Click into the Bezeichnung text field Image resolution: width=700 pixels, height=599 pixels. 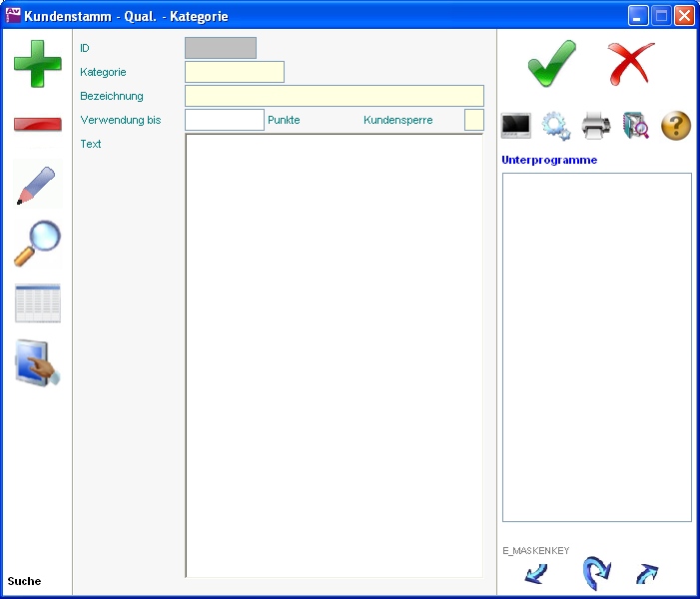pos(335,96)
